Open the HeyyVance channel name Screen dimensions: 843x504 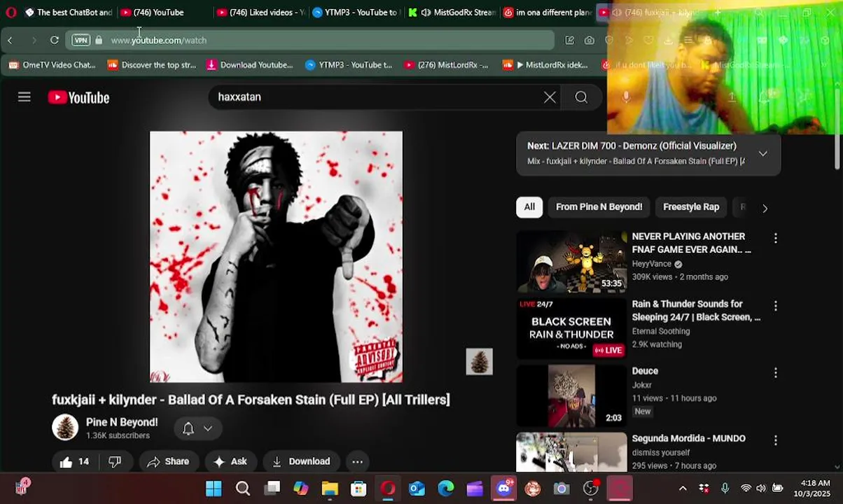click(x=652, y=264)
